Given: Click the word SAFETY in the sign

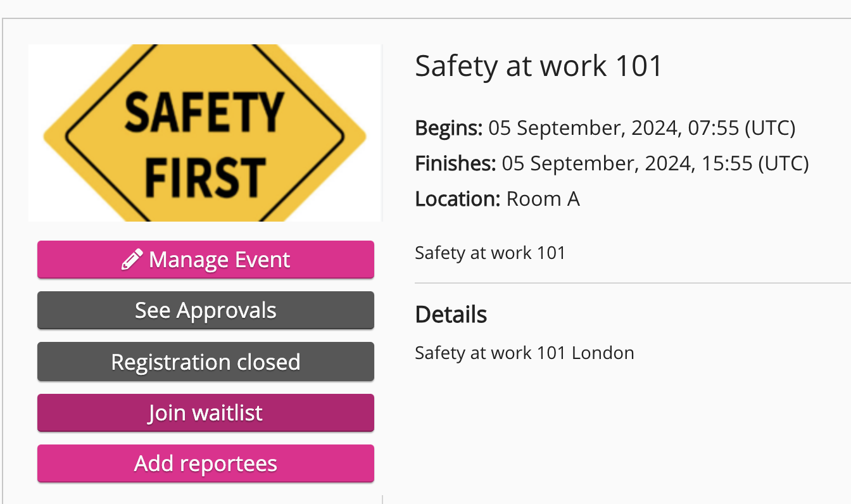Looking at the screenshot, I should pyautogui.click(x=204, y=113).
